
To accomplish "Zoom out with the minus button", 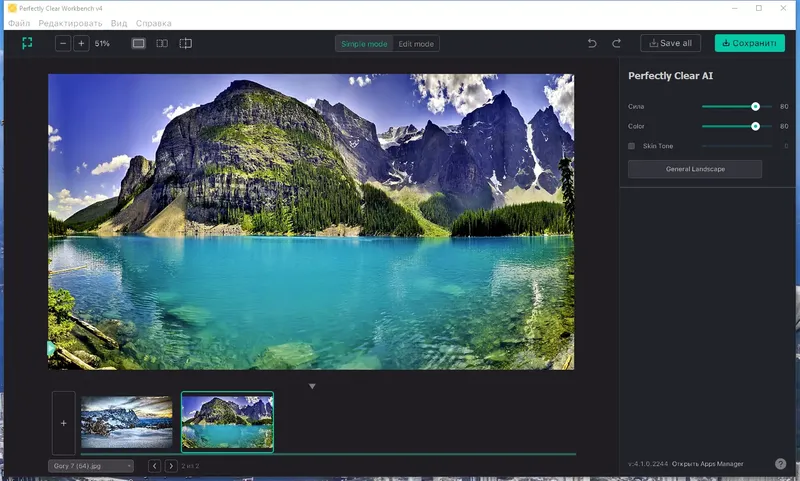I will (x=63, y=44).
